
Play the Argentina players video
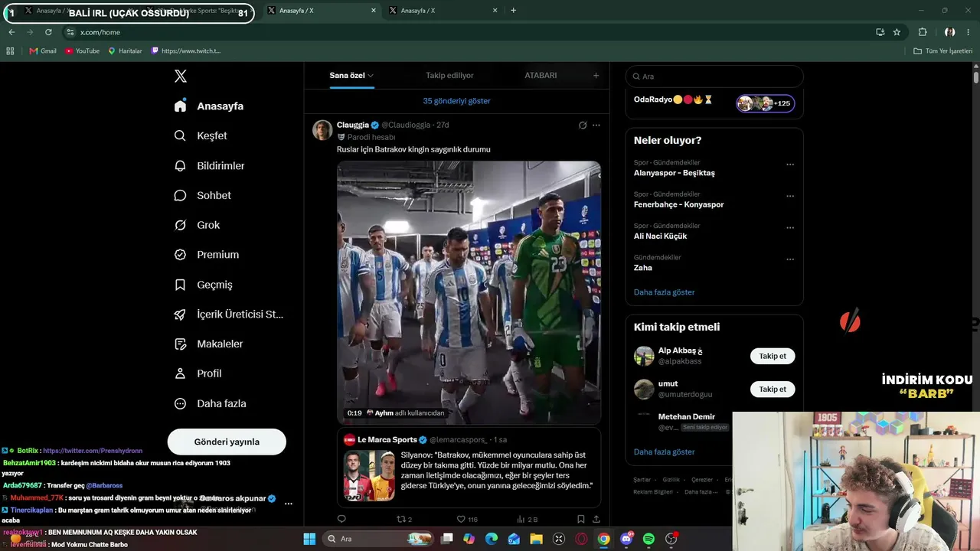469,292
